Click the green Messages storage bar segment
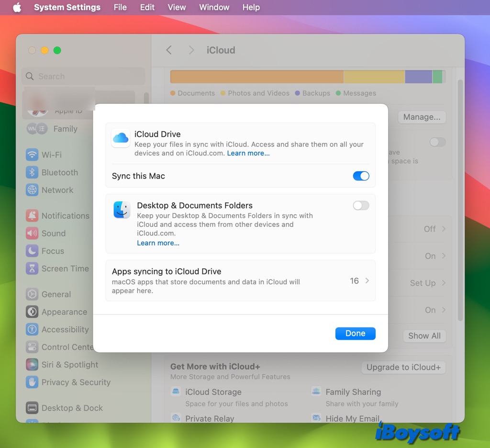 click(x=437, y=77)
